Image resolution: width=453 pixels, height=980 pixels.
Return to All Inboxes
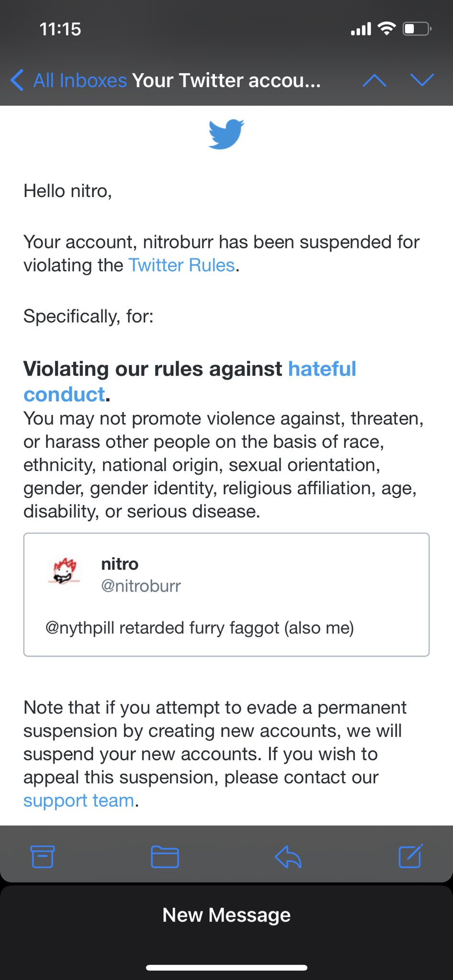click(x=79, y=80)
